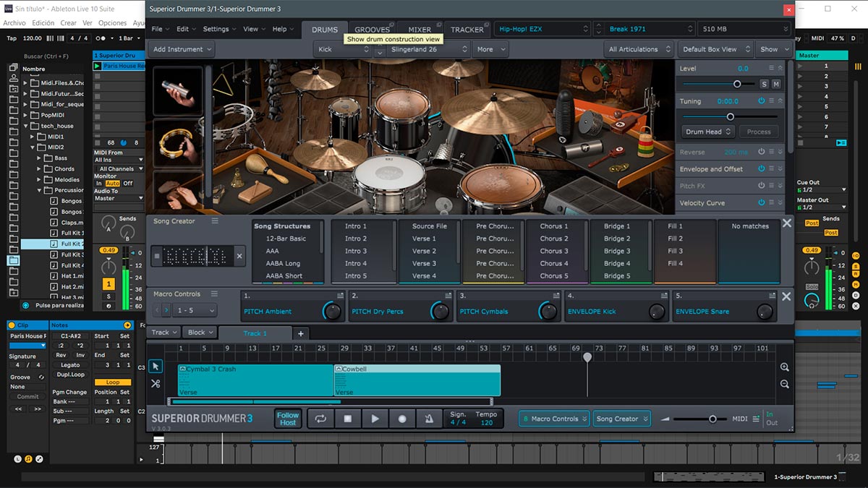The image size is (868, 488).
Task: Enable the Reverse property power button
Action: pos(761,152)
